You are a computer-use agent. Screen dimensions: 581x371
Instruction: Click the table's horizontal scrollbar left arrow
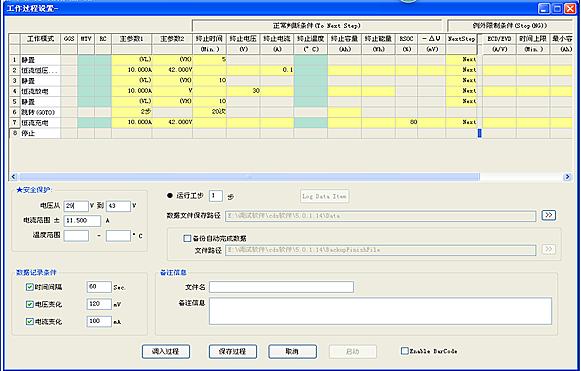[14, 177]
